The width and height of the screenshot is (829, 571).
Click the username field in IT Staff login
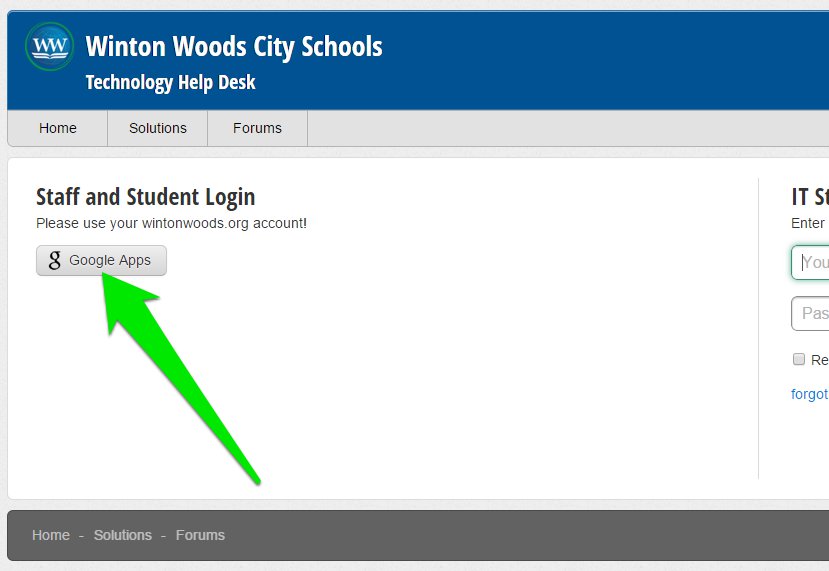[x=810, y=262]
